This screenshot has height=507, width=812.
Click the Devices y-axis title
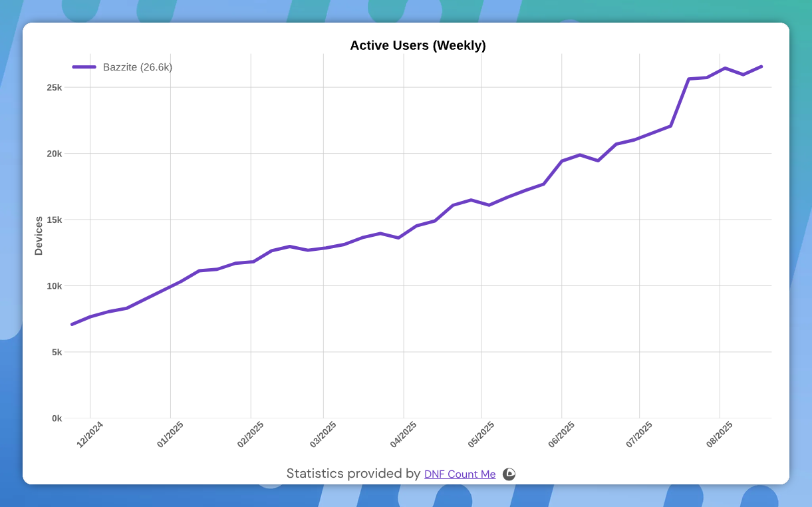(x=39, y=236)
